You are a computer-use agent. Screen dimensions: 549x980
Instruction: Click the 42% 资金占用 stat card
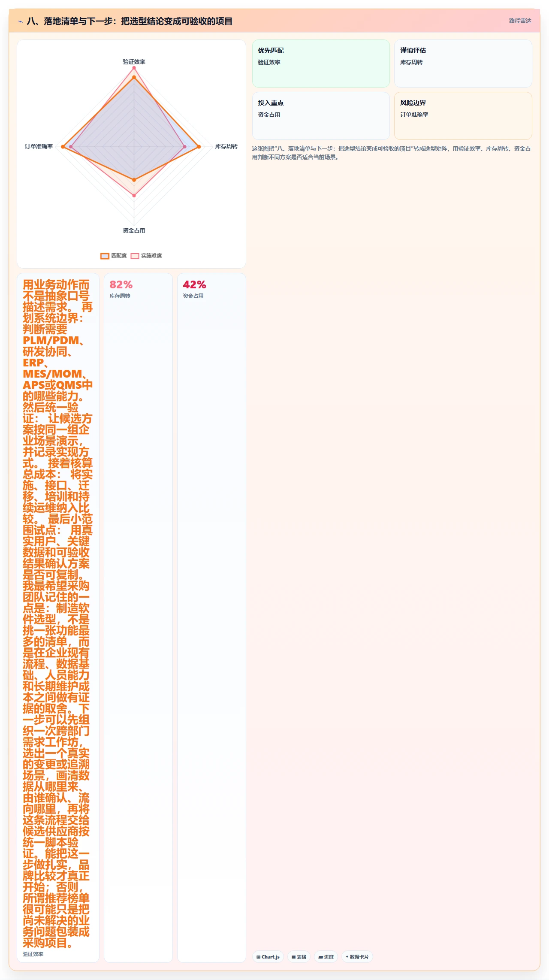point(211,617)
